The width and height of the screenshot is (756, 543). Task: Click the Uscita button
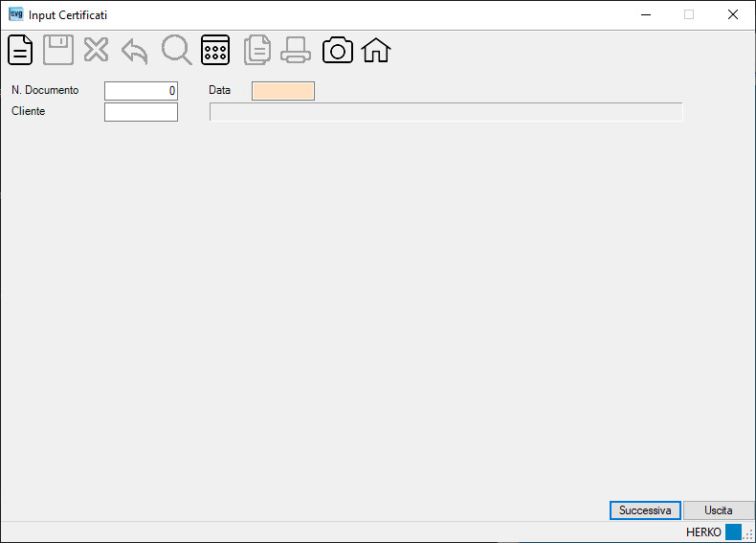pyautogui.click(x=719, y=510)
